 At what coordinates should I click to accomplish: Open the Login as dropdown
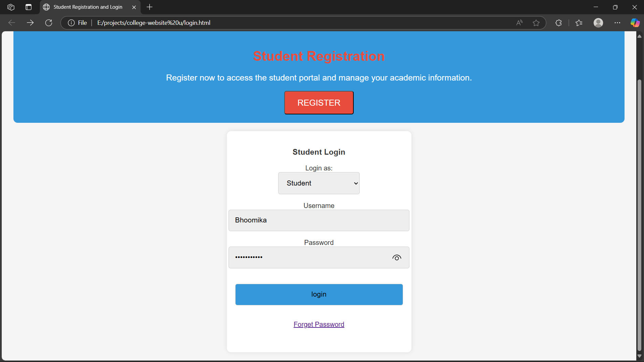318,183
